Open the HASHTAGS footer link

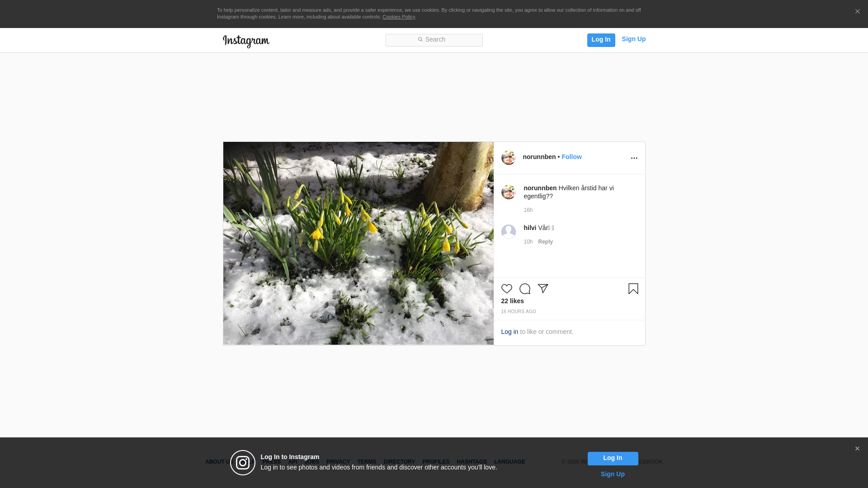(x=472, y=462)
